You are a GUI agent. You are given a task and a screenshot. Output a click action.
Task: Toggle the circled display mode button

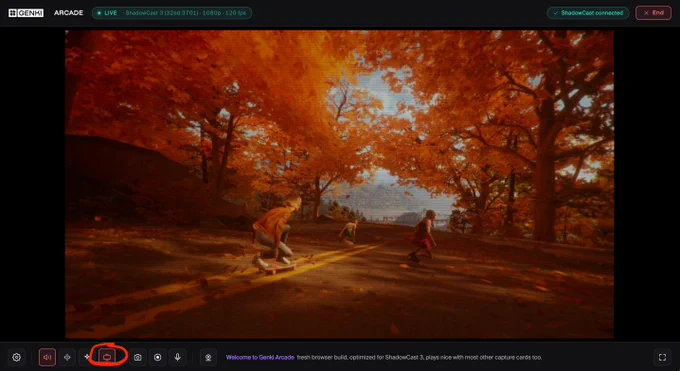107,357
